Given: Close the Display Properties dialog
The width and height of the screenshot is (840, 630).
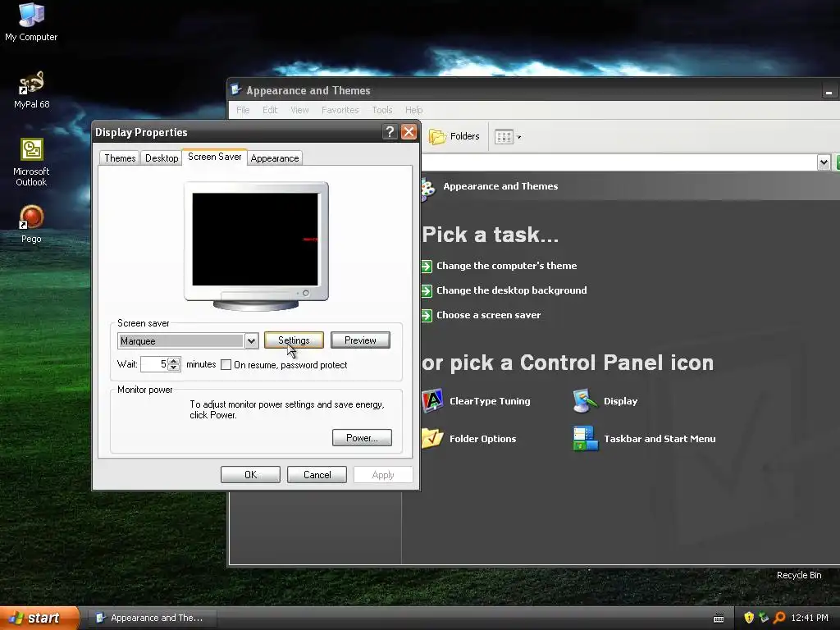Looking at the screenshot, I should pyautogui.click(x=409, y=132).
